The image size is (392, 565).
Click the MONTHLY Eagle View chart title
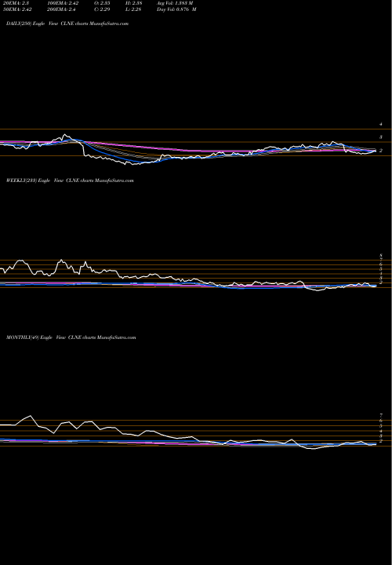tap(71, 337)
